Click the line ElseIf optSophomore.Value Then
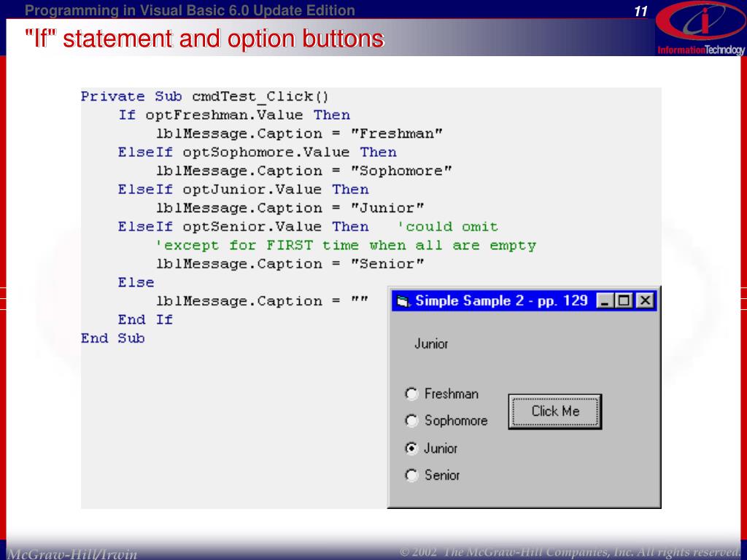 [258, 152]
